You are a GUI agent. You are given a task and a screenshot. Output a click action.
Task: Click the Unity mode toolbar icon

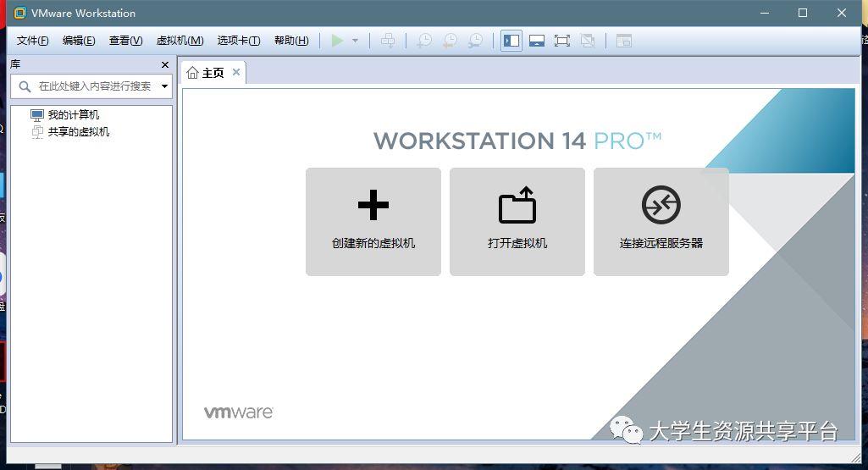[588, 41]
